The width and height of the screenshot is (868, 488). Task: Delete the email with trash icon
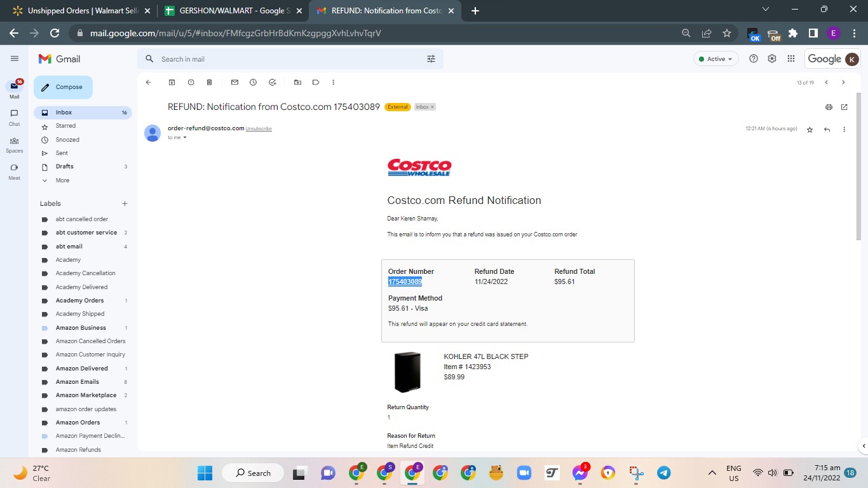[x=209, y=82]
